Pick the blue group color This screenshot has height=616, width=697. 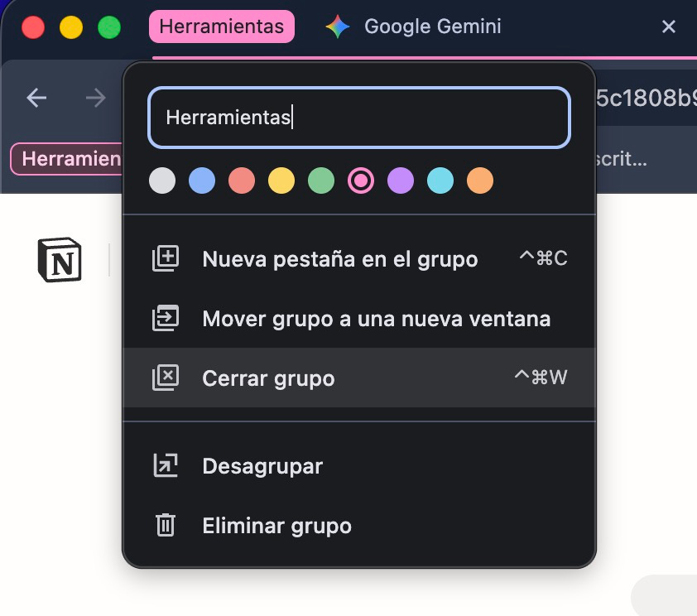pos(202,180)
